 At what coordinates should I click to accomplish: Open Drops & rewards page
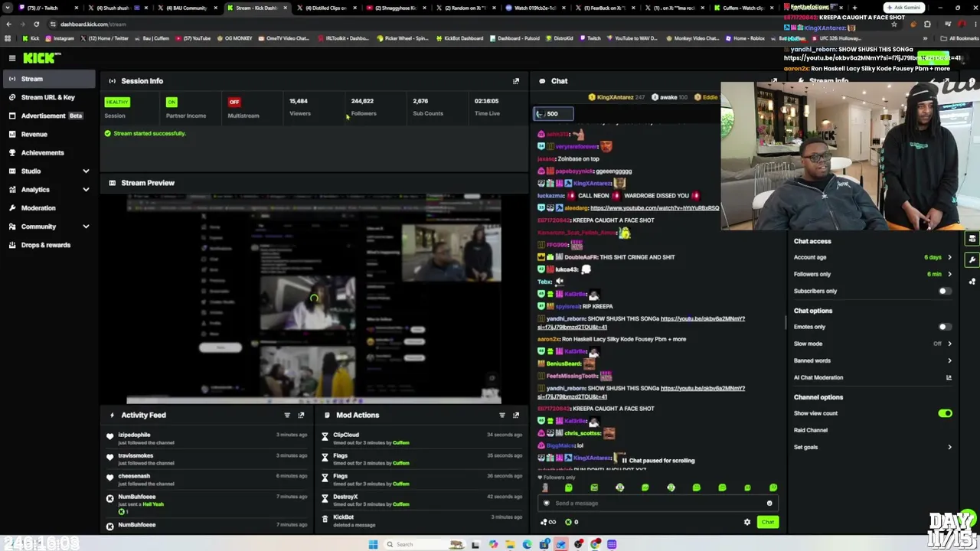click(x=47, y=245)
